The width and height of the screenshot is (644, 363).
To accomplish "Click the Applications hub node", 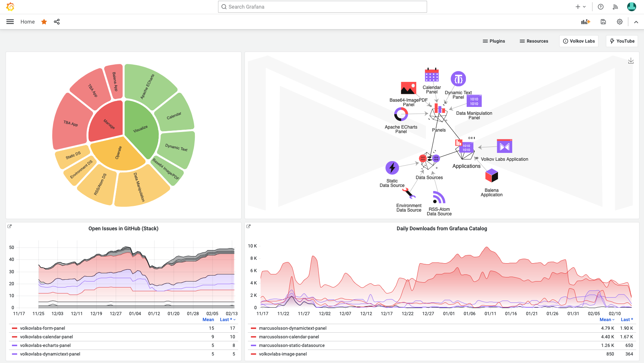I will coord(465,149).
